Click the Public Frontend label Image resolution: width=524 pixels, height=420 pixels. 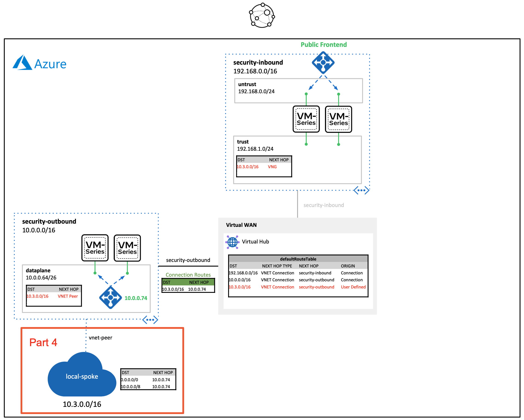(324, 45)
